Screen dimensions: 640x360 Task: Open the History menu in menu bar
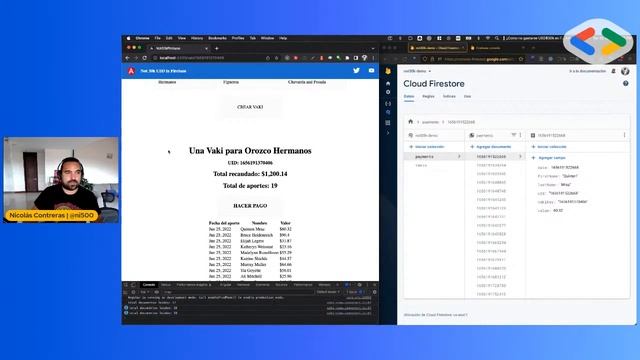tap(197, 38)
